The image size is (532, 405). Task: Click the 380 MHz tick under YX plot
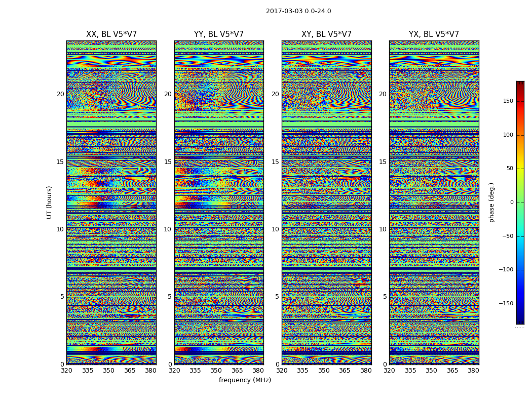coord(473,371)
